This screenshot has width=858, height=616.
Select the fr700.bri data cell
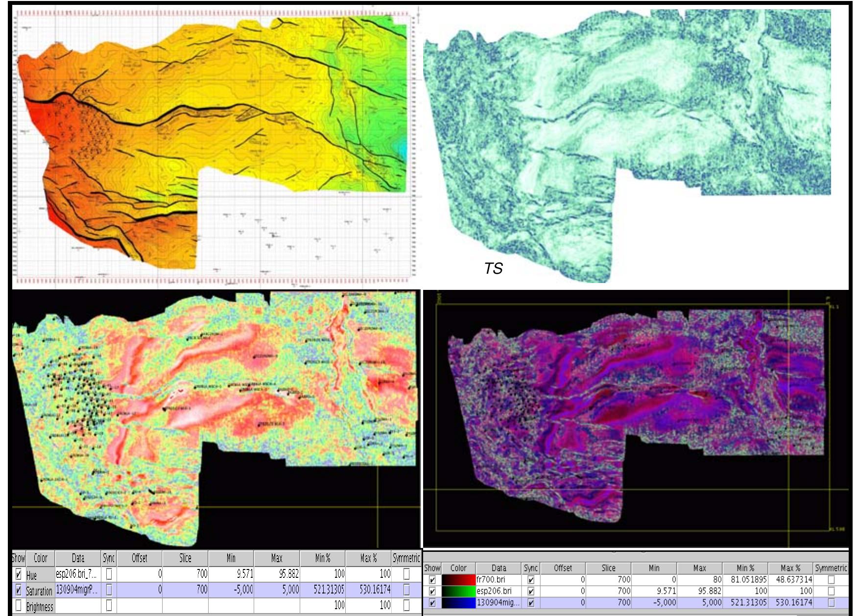[x=499, y=580]
